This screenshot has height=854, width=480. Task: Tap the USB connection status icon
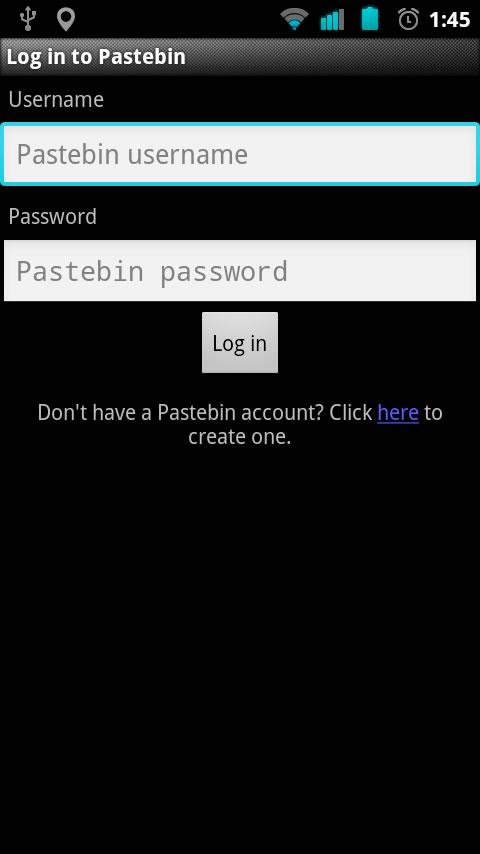tap(27, 19)
